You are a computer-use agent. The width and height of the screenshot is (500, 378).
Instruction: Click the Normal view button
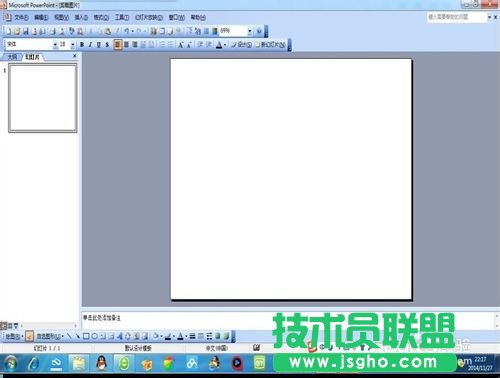pyautogui.click(x=3, y=325)
